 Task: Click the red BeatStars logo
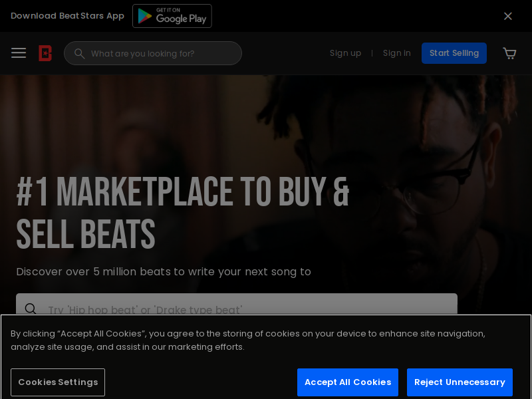pos(45,53)
